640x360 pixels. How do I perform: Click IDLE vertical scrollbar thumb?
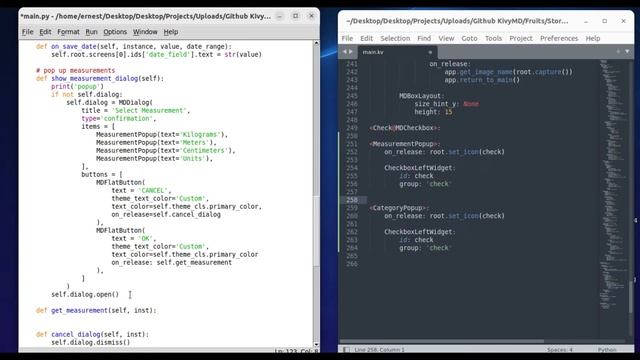pos(316,231)
